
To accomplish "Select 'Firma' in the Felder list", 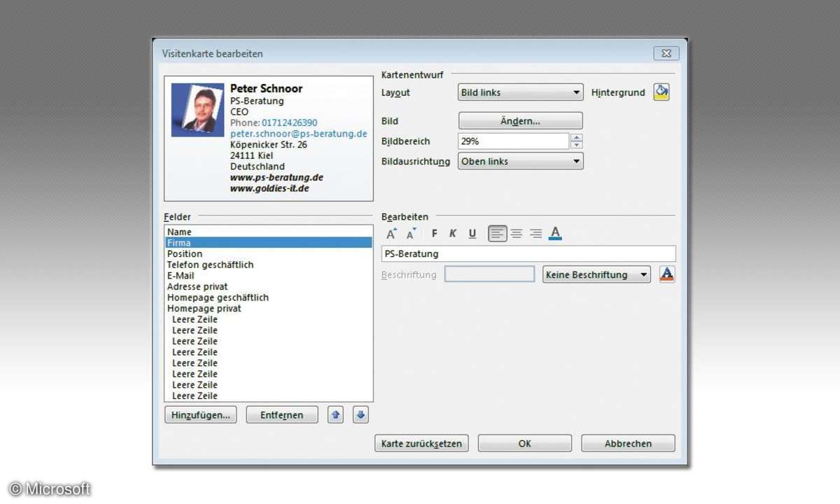I will point(269,243).
